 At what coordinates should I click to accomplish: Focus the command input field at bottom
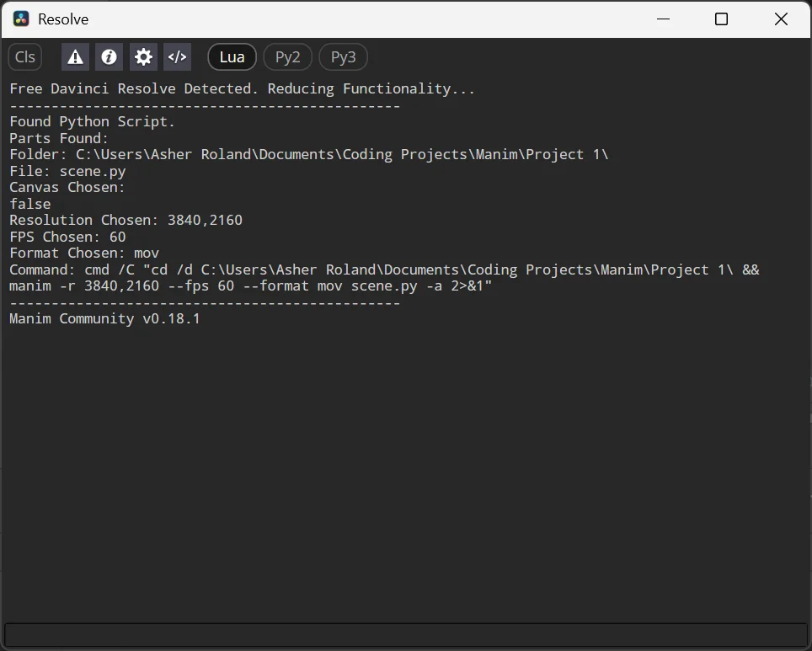405,634
